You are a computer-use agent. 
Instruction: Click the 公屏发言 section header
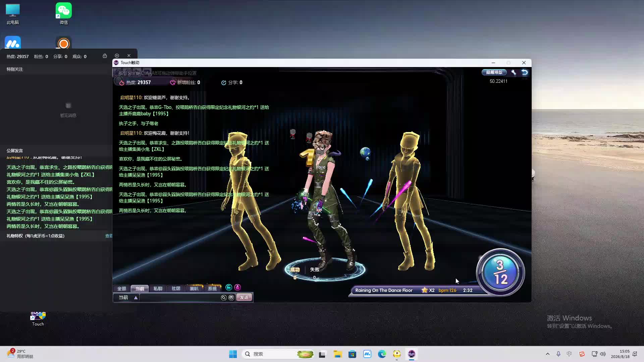click(x=15, y=151)
